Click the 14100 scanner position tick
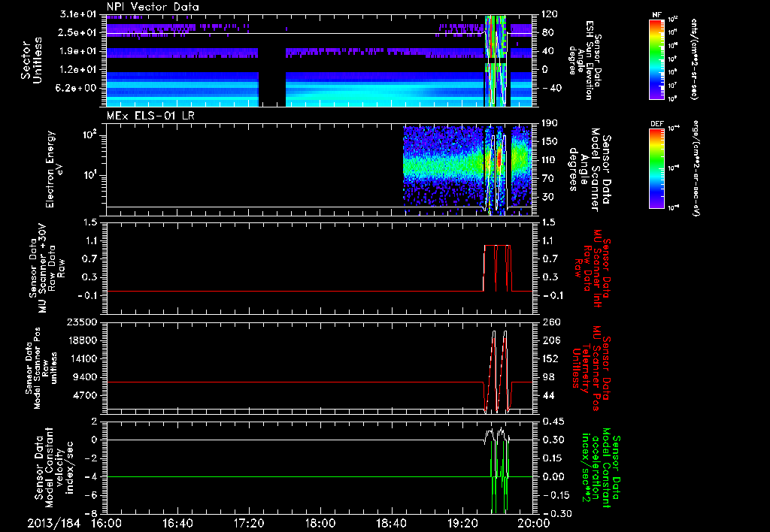 (82, 358)
